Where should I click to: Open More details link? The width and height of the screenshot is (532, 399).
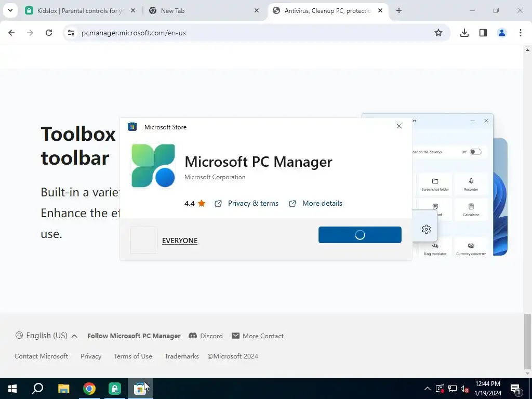tap(322, 203)
